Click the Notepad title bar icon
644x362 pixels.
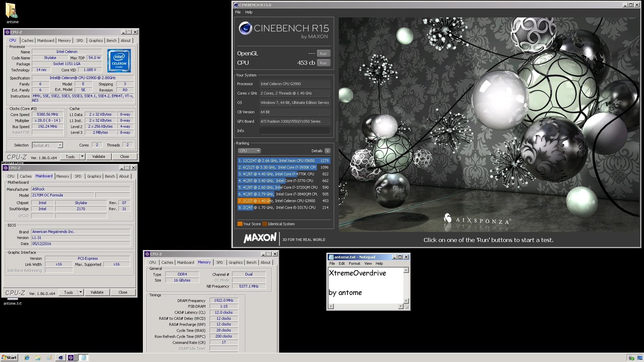[331, 257]
